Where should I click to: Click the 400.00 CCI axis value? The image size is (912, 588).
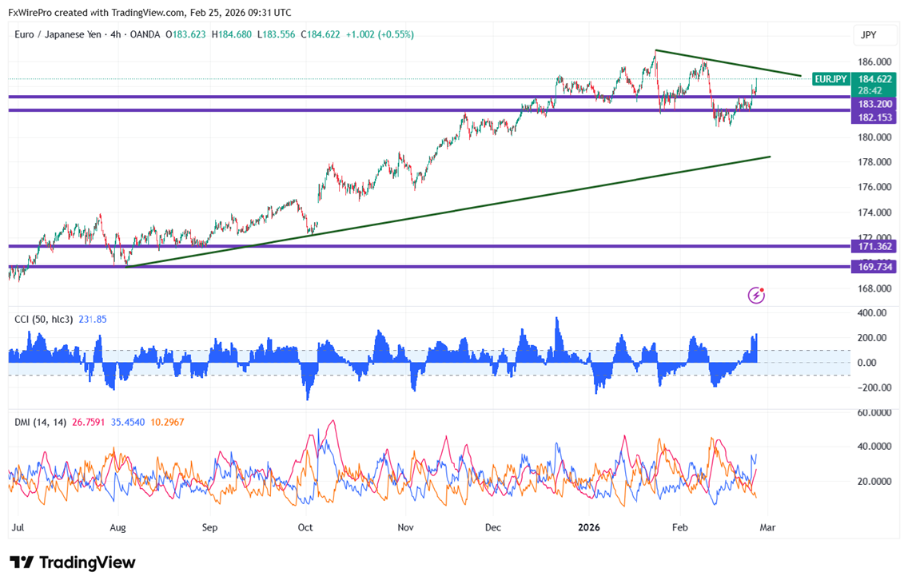pos(872,313)
